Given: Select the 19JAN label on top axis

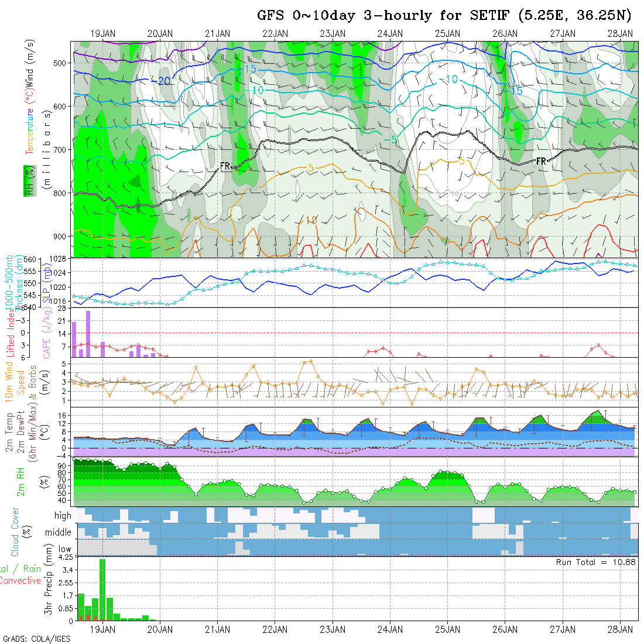Looking at the screenshot, I should (x=103, y=33).
